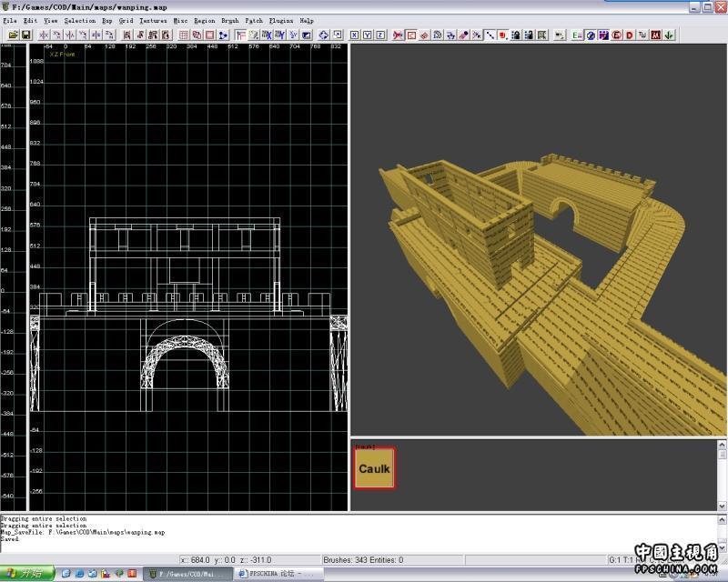This screenshot has width=728, height=582.
Task: Open the Help menu
Action: (307, 20)
